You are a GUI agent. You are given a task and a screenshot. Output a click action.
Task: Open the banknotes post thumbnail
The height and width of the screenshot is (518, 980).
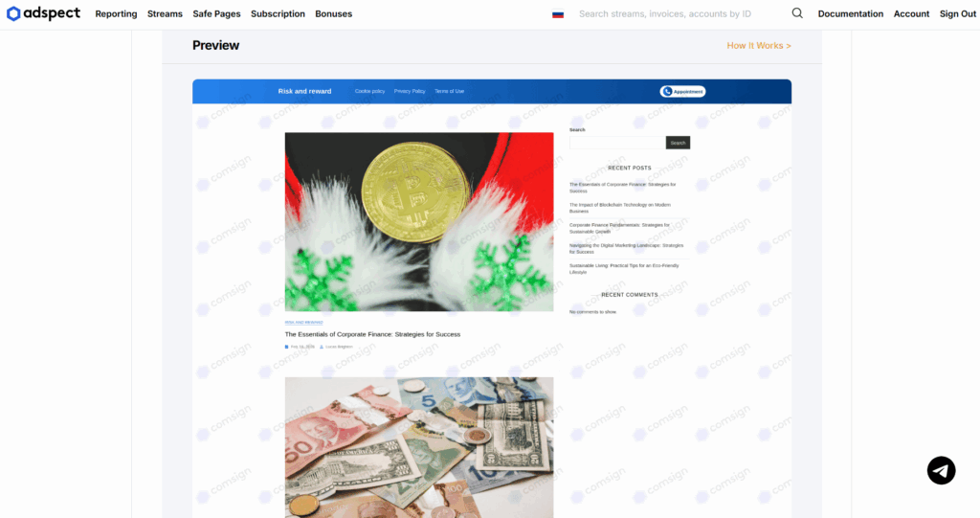[419, 447]
